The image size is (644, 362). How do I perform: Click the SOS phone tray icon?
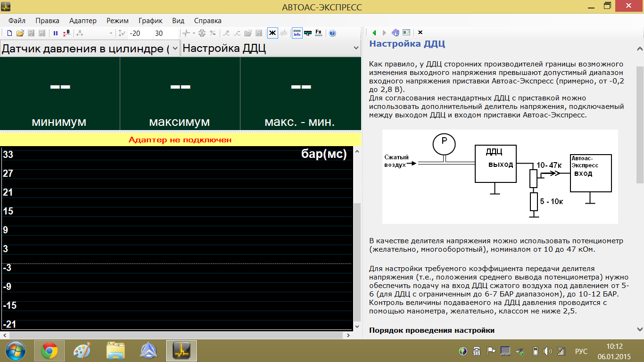coord(477,351)
